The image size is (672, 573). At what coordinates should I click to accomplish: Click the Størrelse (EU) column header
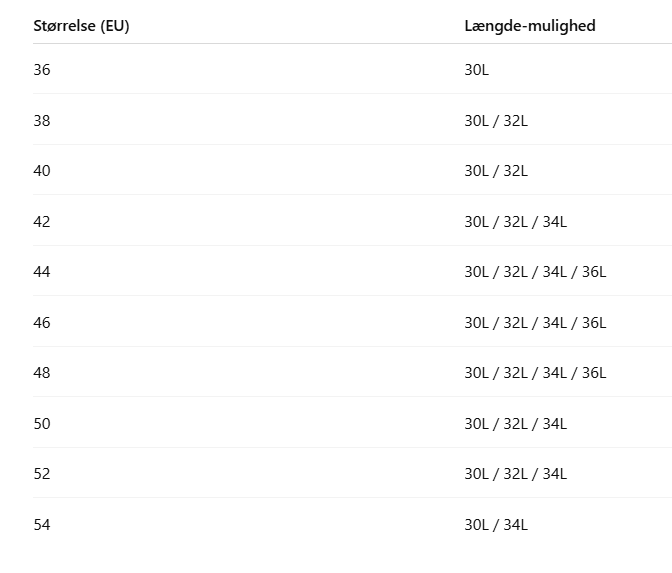coord(81,26)
